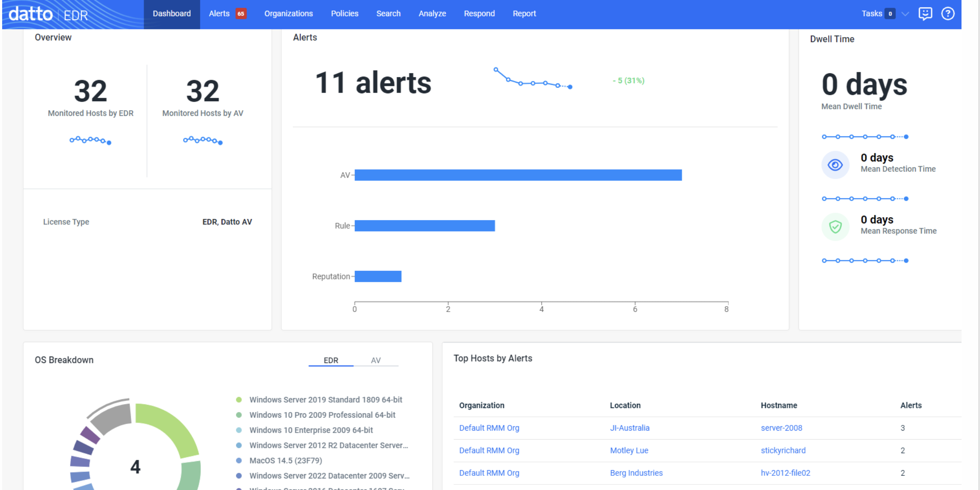Image resolution: width=980 pixels, height=490 pixels.
Task: Click the Mean Detection Time sparkline
Action: pos(865,199)
